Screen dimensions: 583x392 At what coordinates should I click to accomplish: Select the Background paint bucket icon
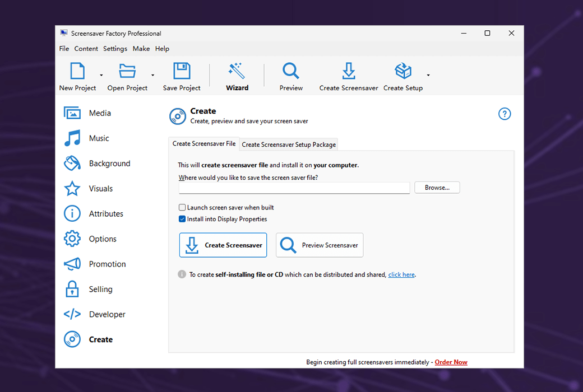coord(72,163)
